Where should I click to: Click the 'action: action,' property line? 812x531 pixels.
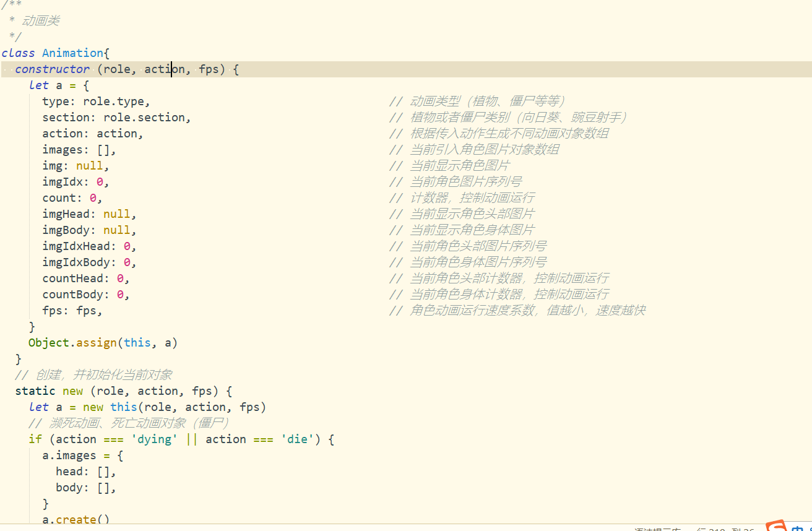[93, 133]
